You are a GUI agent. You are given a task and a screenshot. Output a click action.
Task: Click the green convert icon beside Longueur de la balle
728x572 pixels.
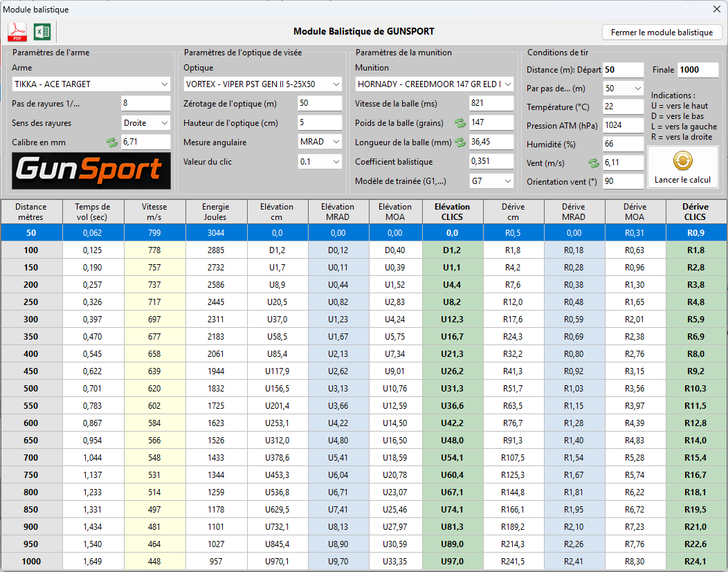(460, 142)
